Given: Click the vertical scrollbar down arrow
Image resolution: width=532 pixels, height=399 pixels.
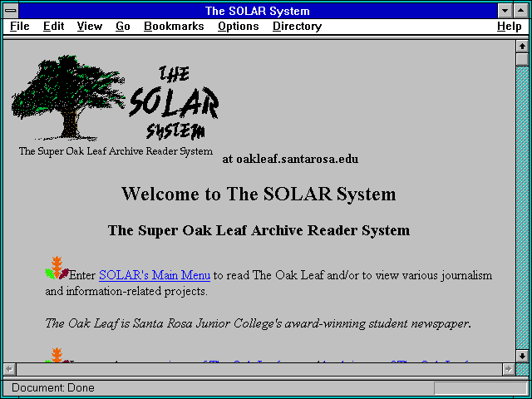Looking at the screenshot, I should [523, 356].
